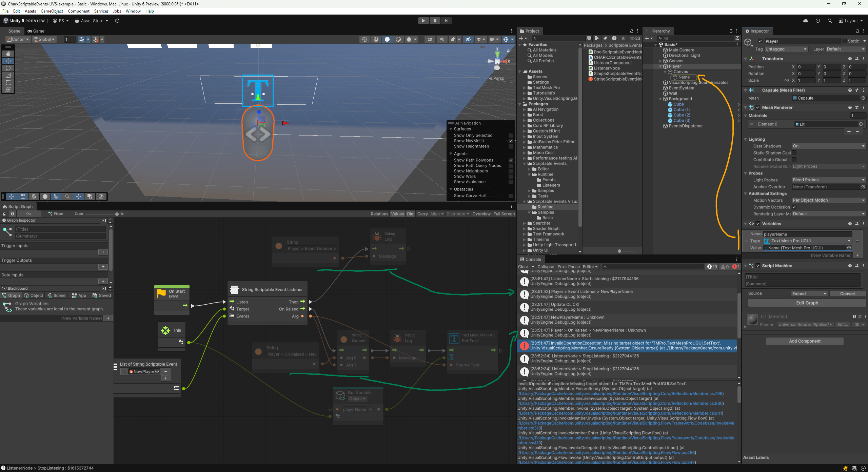The width and height of the screenshot is (868, 472).
Task: Click the Edit Graph button
Action: [x=807, y=303]
